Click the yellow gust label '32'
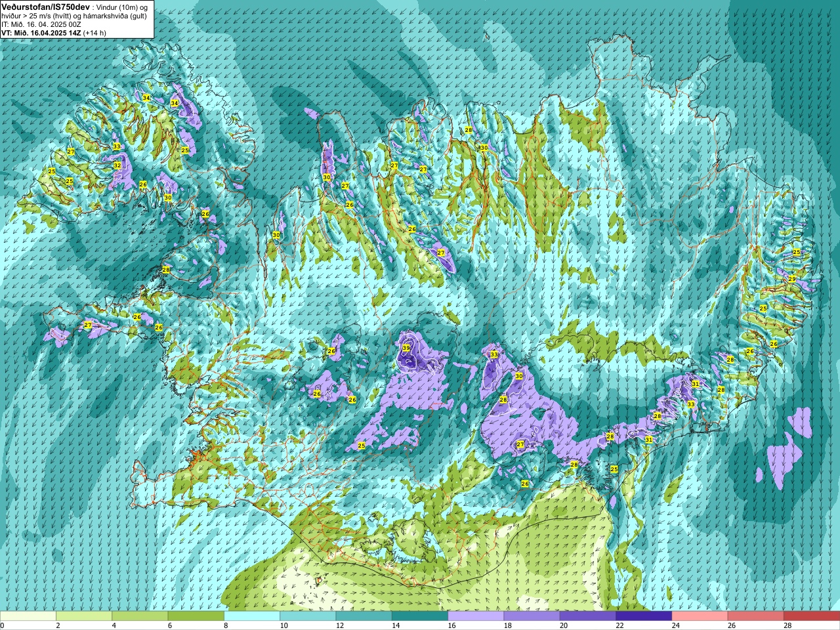 pyautogui.click(x=117, y=165)
